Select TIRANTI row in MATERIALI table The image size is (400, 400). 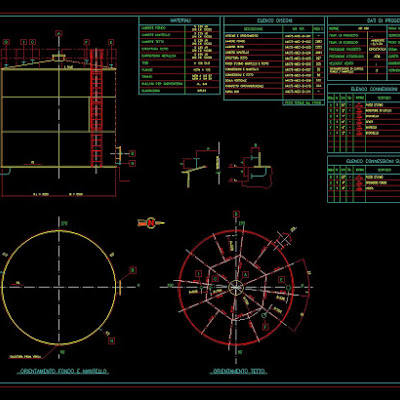(180, 77)
